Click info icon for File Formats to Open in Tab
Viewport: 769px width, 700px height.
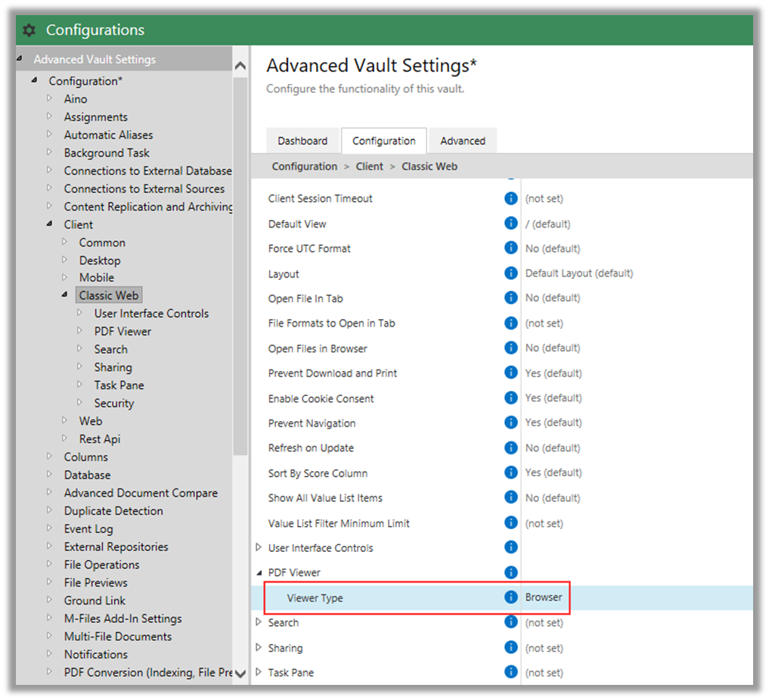[x=510, y=323]
